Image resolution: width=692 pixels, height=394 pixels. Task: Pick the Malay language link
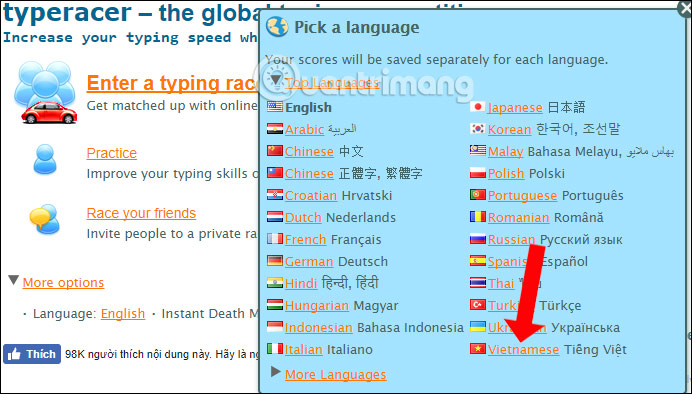(505, 151)
